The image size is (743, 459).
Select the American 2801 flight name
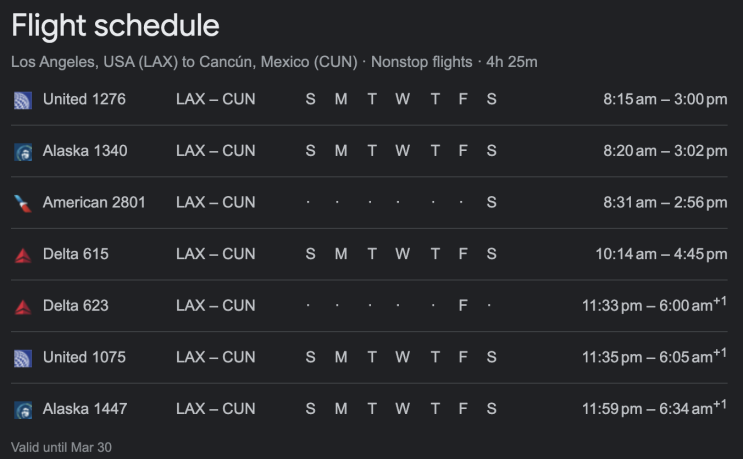tap(94, 203)
